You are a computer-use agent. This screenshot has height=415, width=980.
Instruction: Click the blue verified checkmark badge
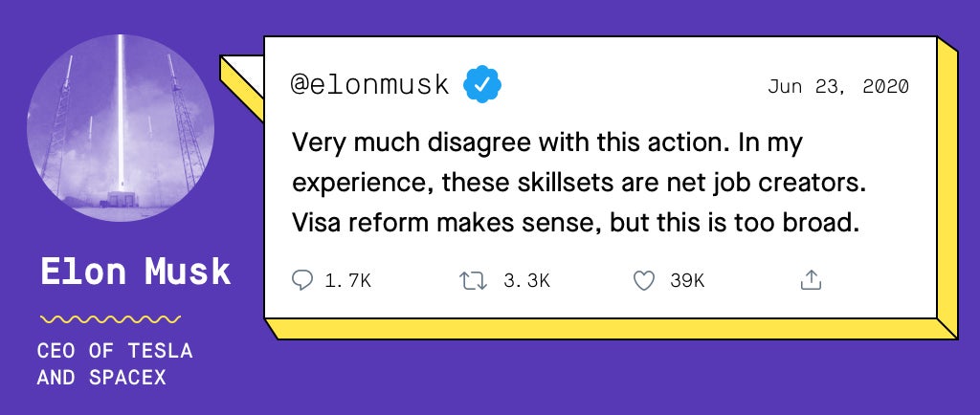pyautogui.click(x=482, y=85)
